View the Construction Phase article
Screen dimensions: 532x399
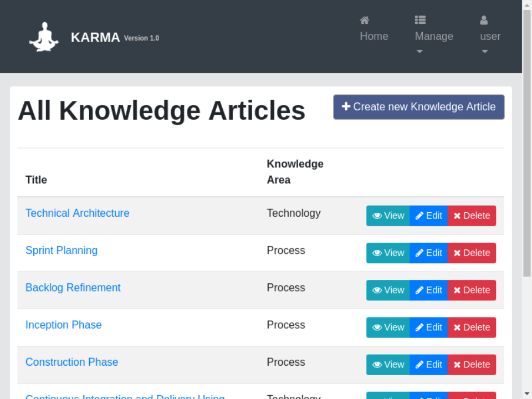coord(388,365)
